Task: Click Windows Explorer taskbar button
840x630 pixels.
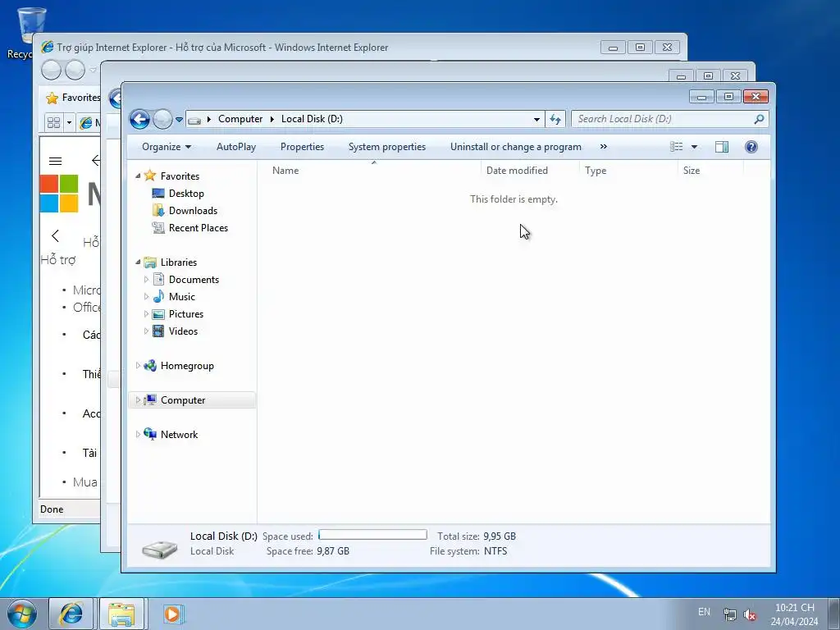Action: click(x=121, y=614)
